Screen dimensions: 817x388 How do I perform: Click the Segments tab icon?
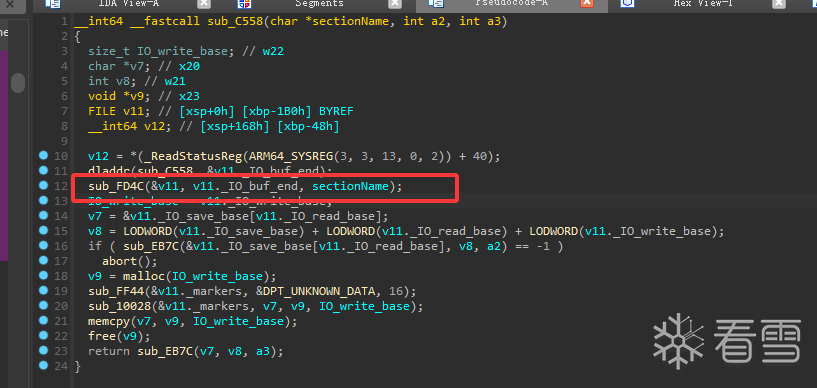tap(244, 3)
